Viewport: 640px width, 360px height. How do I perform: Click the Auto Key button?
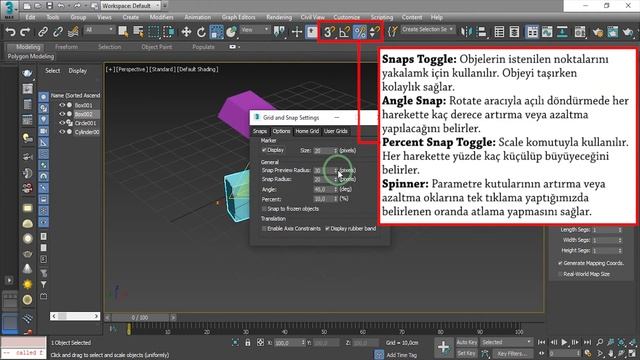point(467,342)
